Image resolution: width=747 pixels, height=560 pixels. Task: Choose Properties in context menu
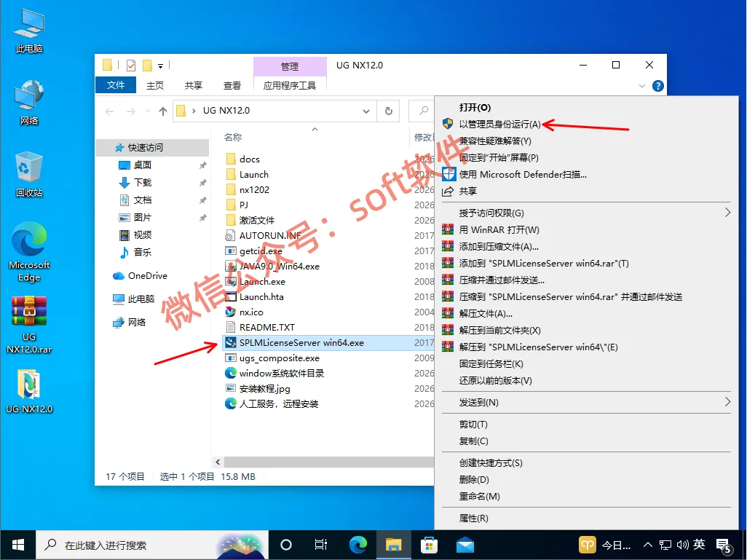point(586,518)
